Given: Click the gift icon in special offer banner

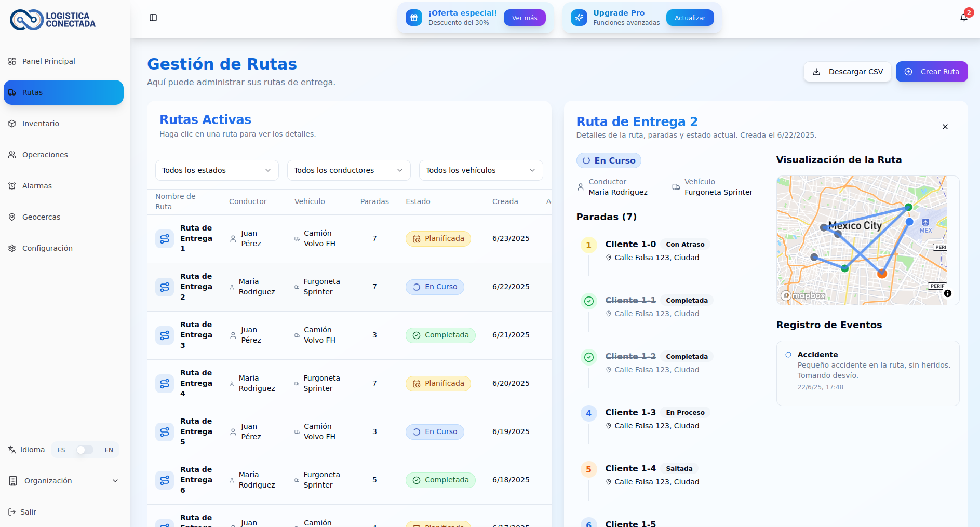Looking at the screenshot, I should point(414,18).
